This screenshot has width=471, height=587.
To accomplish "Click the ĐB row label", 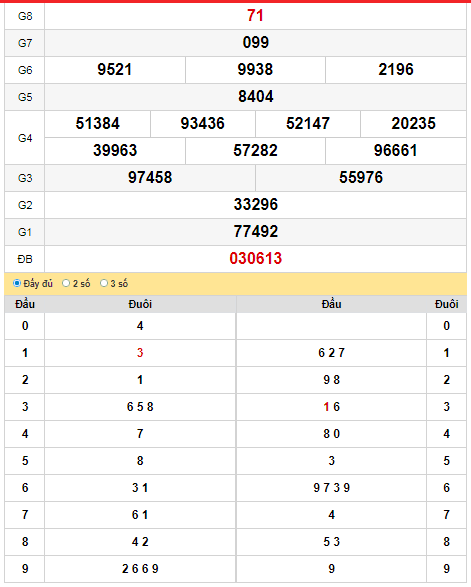I will [x=25, y=259].
